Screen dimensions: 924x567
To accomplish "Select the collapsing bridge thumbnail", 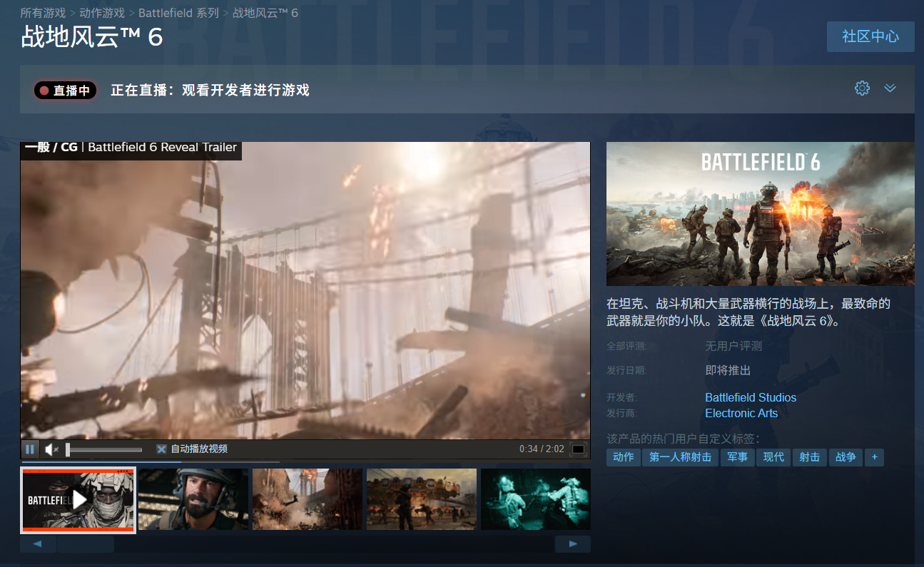I will [308, 499].
